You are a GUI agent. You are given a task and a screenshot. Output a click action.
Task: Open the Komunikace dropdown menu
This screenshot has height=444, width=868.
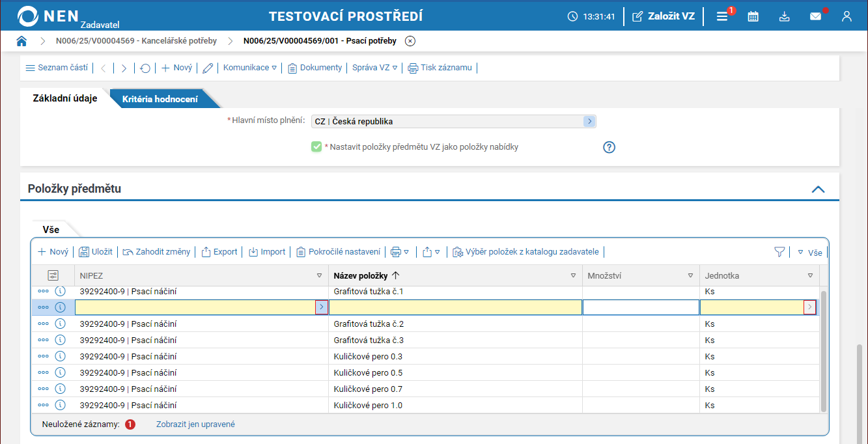pyautogui.click(x=250, y=68)
